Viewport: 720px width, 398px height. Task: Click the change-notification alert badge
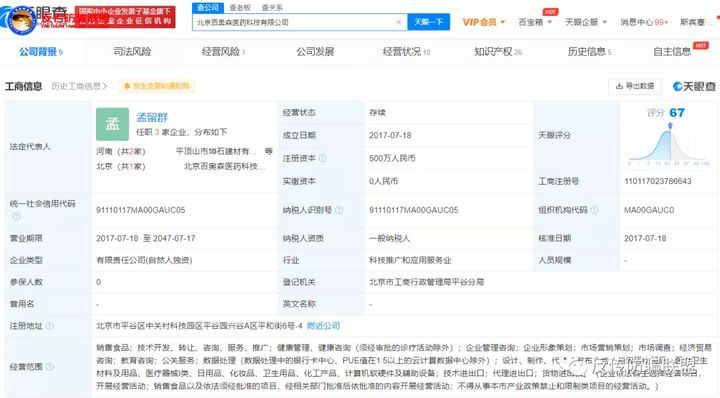(x=157, y=86)
